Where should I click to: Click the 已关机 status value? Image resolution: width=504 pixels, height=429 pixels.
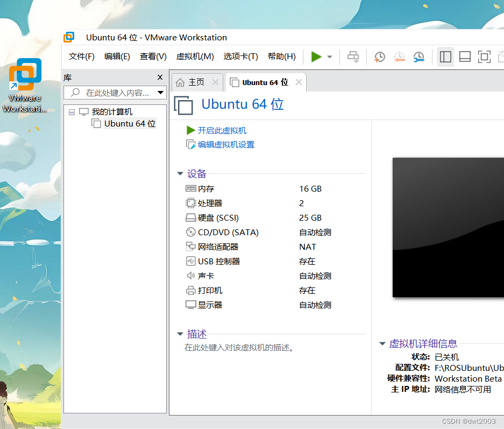[x=446, y=357]
